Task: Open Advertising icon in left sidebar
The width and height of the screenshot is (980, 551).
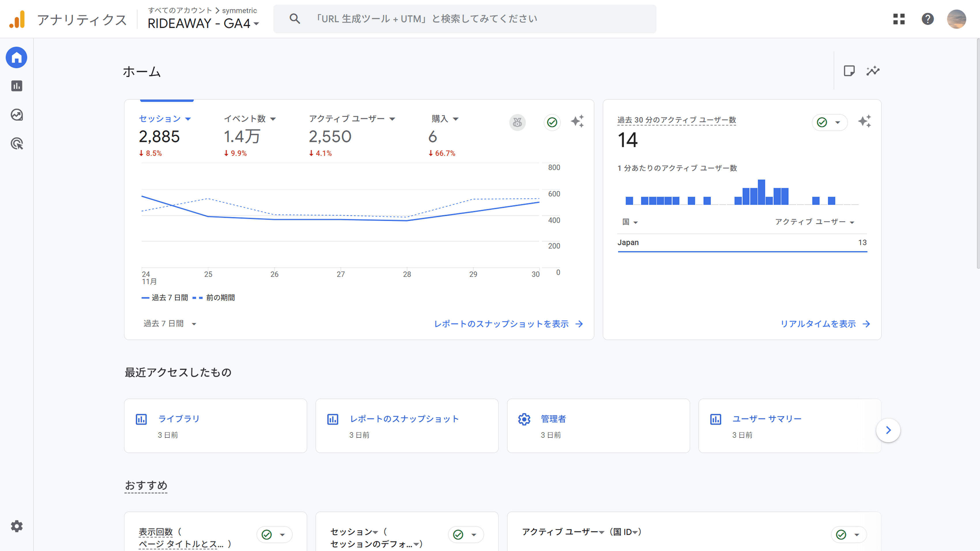Action: click(16, 143)
